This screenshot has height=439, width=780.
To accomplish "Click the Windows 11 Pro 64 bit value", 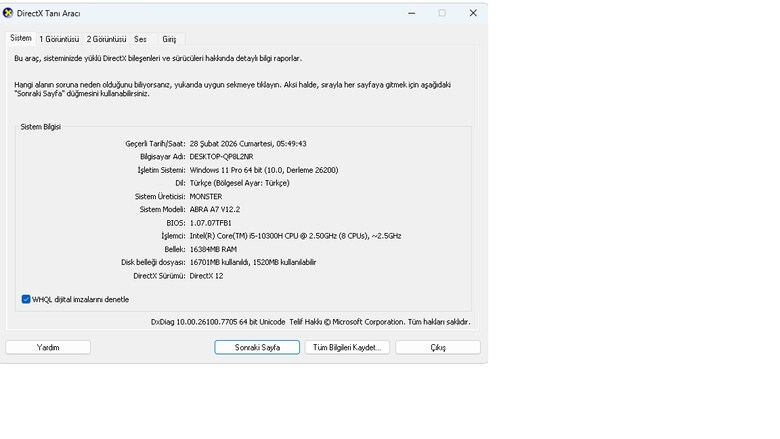I will 264,170.
